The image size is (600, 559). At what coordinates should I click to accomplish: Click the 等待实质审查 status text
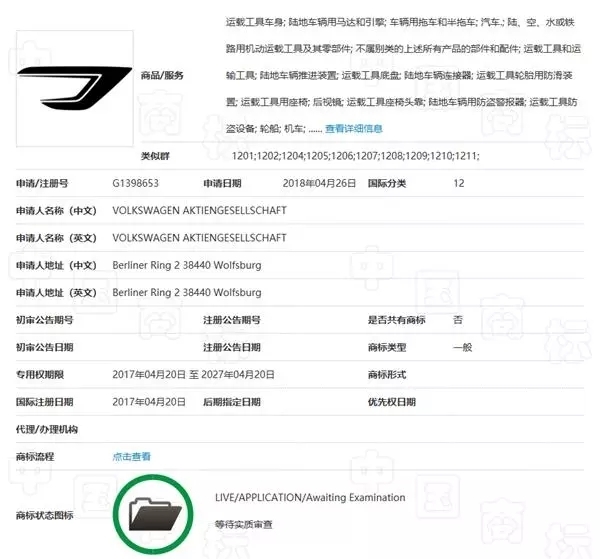pyautogui.click(x=243, y=524)
